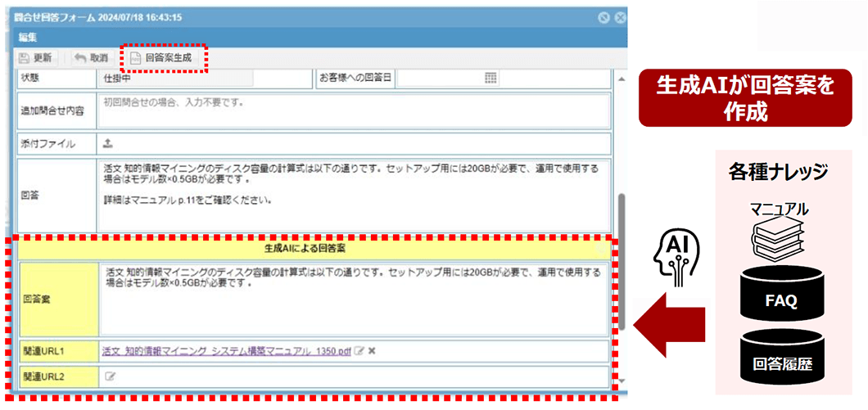Click inside the 回答 text area
Viewport: 868px width, 410px height.
pyautogui.click(x=354, y=195)
